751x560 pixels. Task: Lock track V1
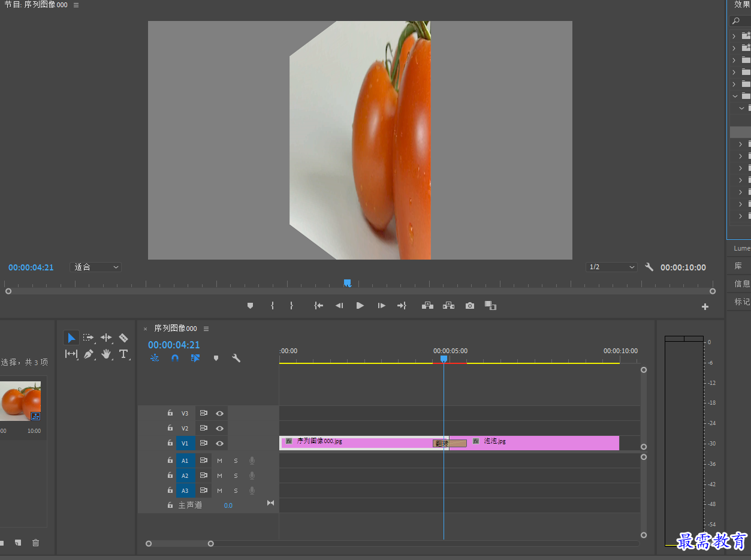pyautogui.click(x=170, y=443)
